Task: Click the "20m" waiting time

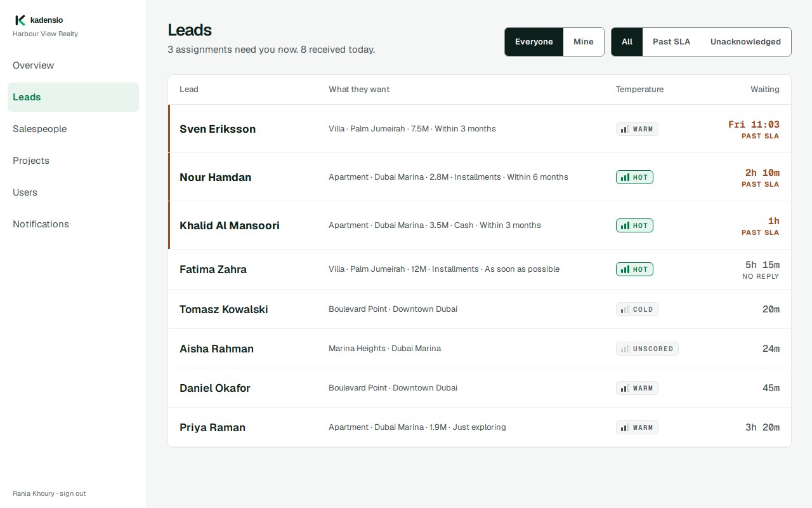Action: click(771, 309)
